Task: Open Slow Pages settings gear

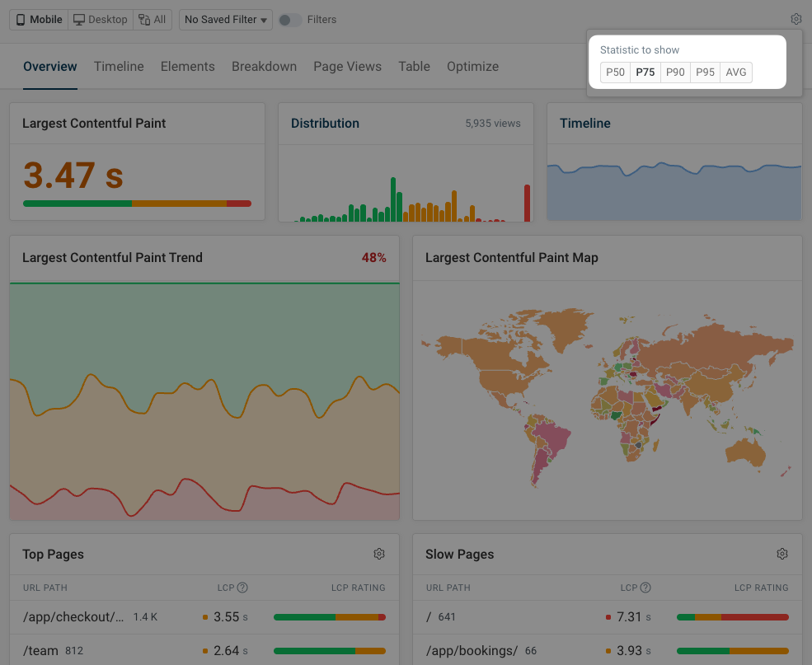Action: point(782,554)
